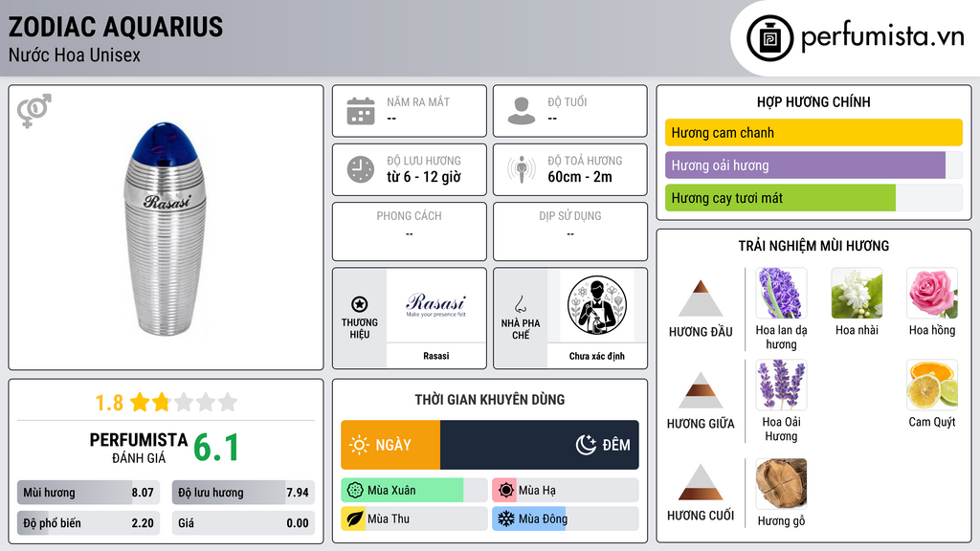Click the Hương cam chanh yellow bar
980x551 pixels.
[x=813, y=132]
